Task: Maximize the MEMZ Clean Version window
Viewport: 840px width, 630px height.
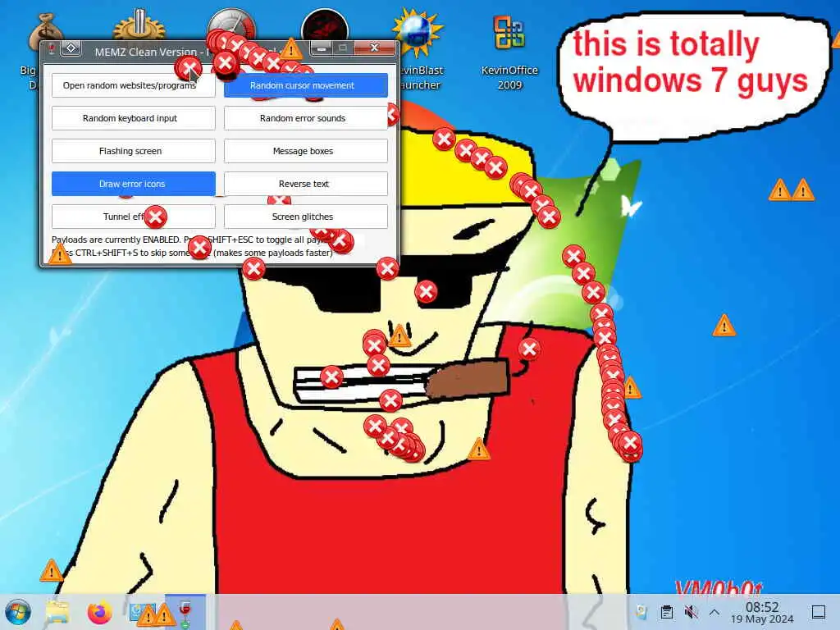Action: pos(343,48)
